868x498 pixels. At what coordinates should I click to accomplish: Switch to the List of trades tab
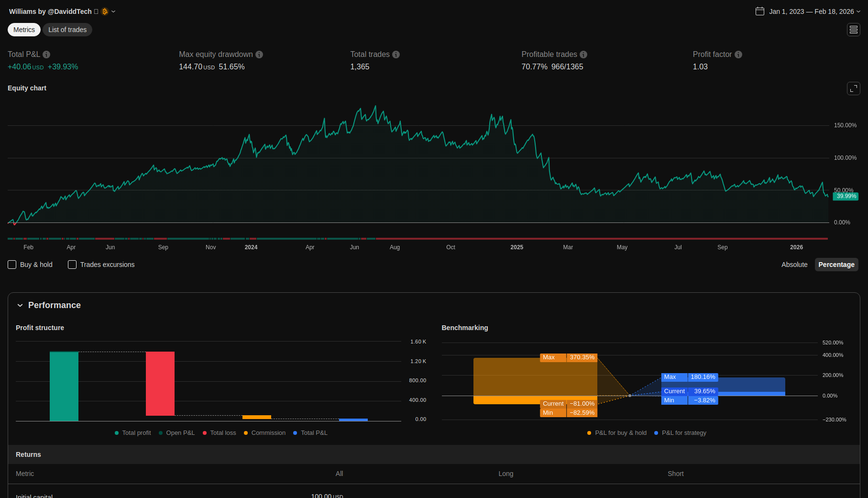(67, 30)
